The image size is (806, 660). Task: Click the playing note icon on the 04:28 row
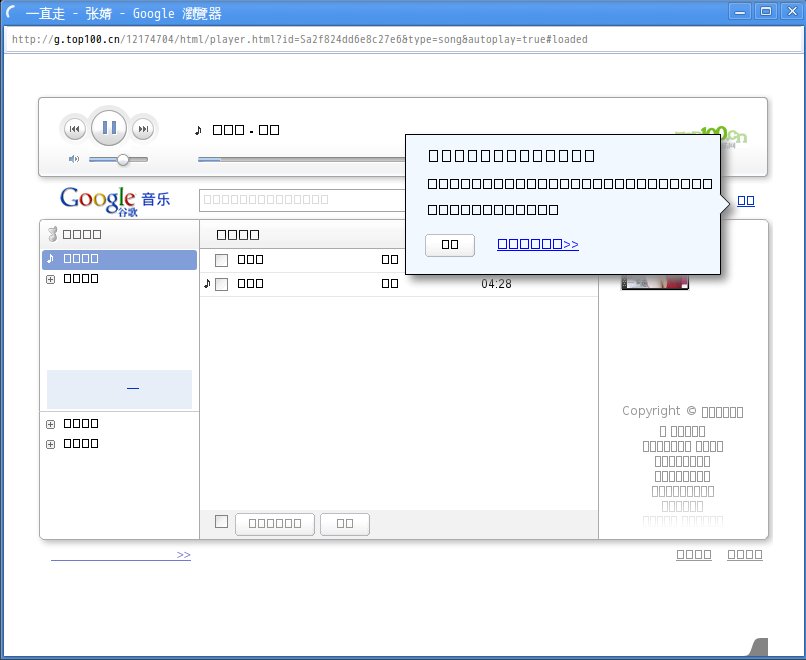point(207,283)
